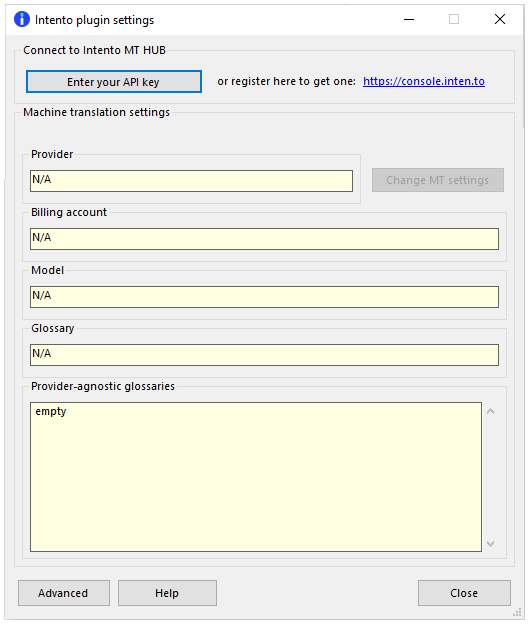Click the Machine translation settings group label
The width and height of the screenshot is (530, 624).
pyautogui.click(x=96, y=112)
